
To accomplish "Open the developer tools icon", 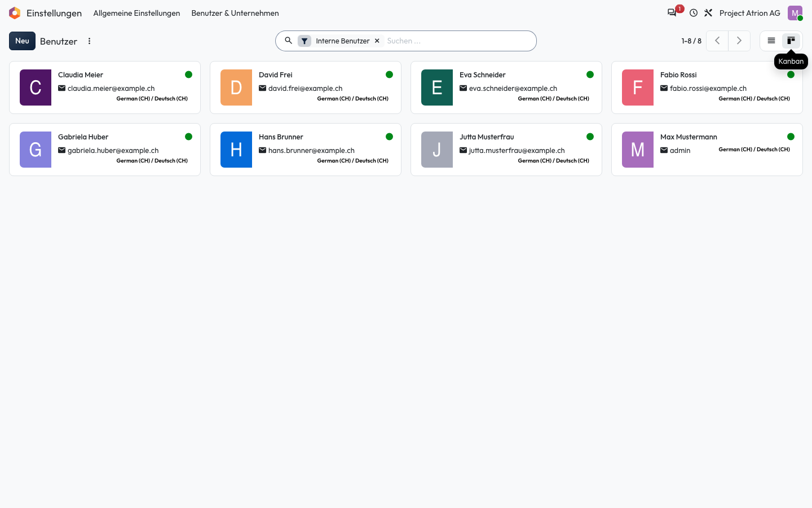I will pyautogui.click(x=708, y=13).
